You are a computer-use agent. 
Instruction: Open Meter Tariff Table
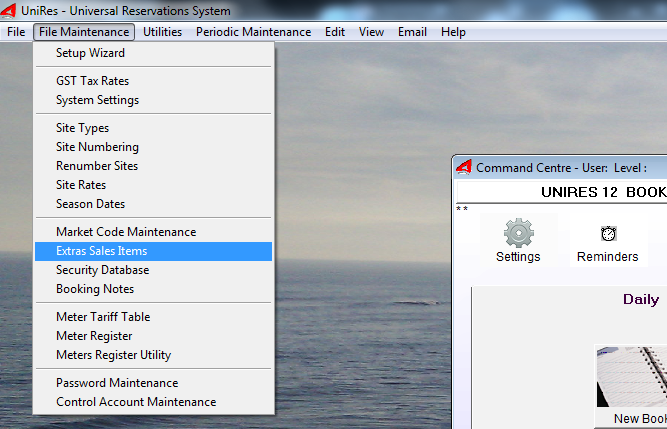tap(154, 317)
